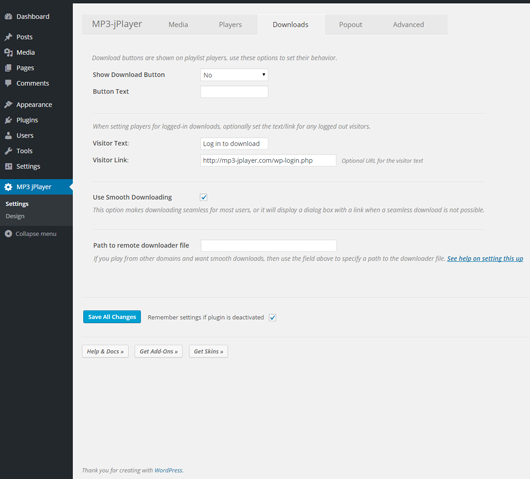Follow the See help on setting this up link
The height and width of the screenshot is (479, 530).
click(485, 259)
